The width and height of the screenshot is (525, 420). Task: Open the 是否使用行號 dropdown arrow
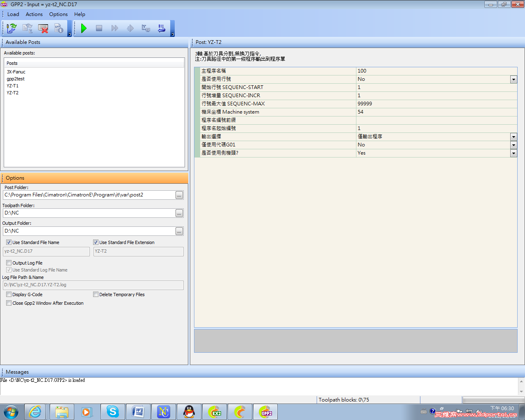514,80
